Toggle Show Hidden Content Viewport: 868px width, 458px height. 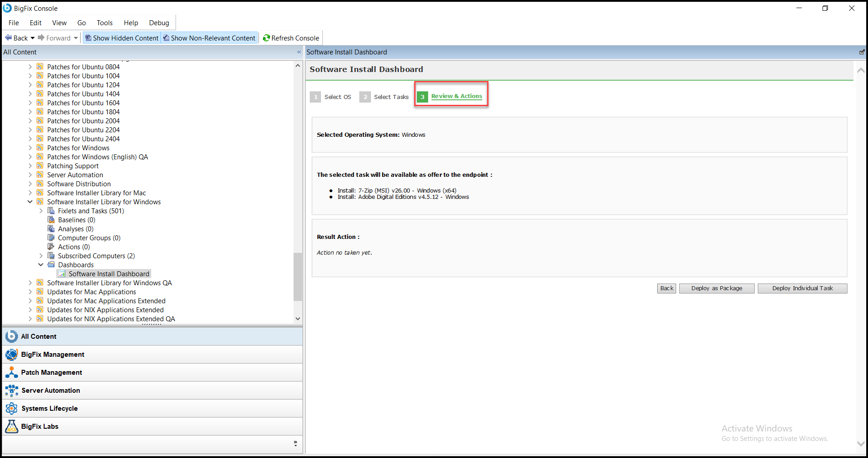click(122, 38)
